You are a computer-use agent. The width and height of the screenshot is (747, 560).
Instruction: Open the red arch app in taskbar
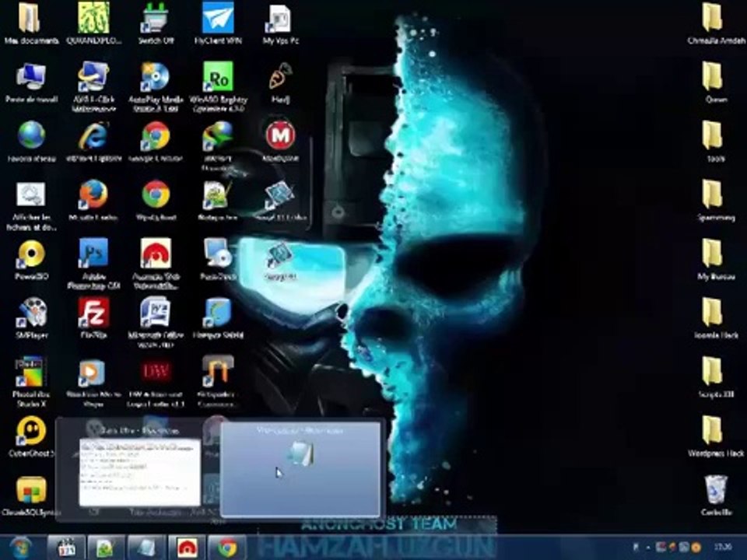[188, 548]
